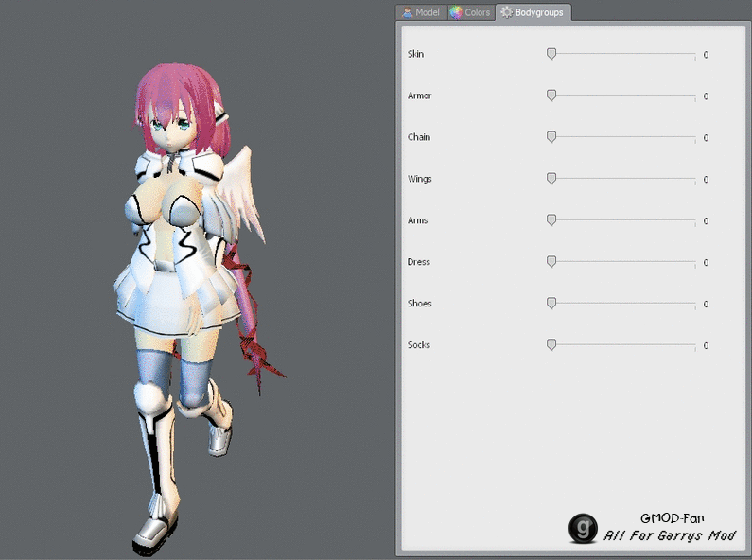Click the Skin value field showing 0
Image resolution: width=752 pixels, height=560 pixels.
pyautogui.click(x=706, y=55)
